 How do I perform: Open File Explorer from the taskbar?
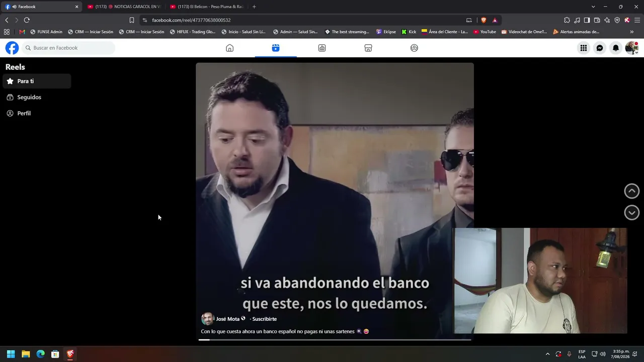(26, 354)
